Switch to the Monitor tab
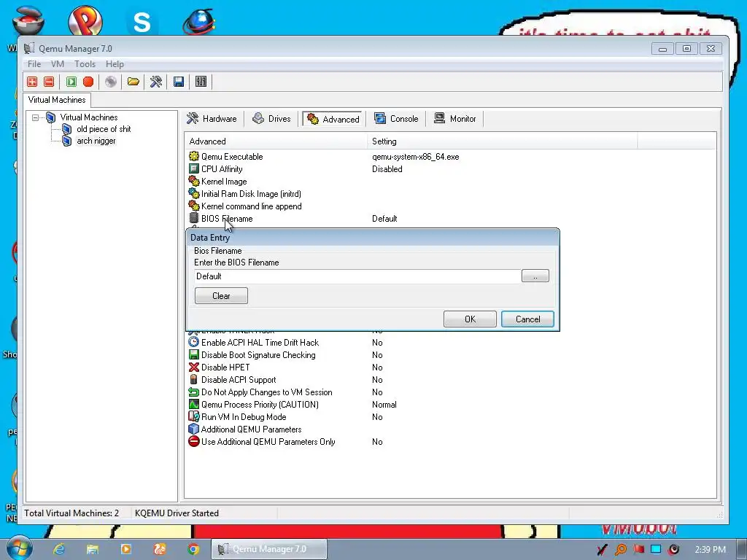Image resolution: width=747 pixels, height=560 pixels. click(455, 119)
